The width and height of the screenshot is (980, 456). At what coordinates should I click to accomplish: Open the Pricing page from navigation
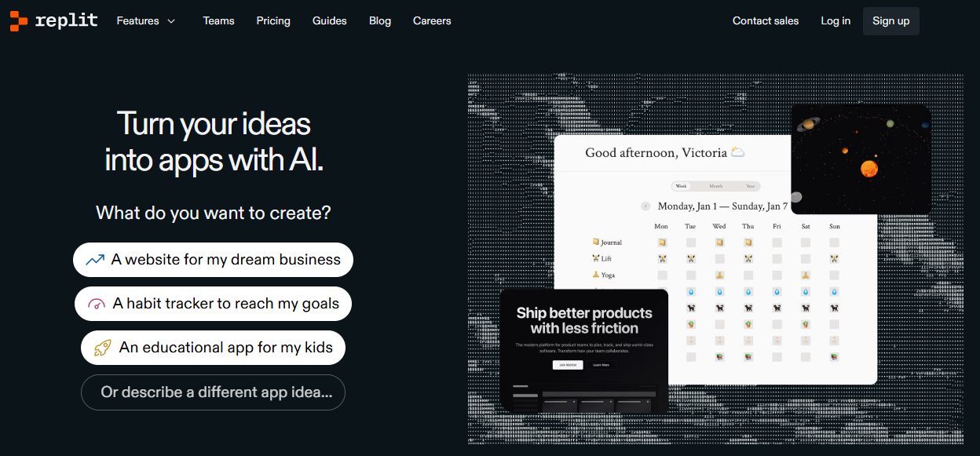pos(273,21)
